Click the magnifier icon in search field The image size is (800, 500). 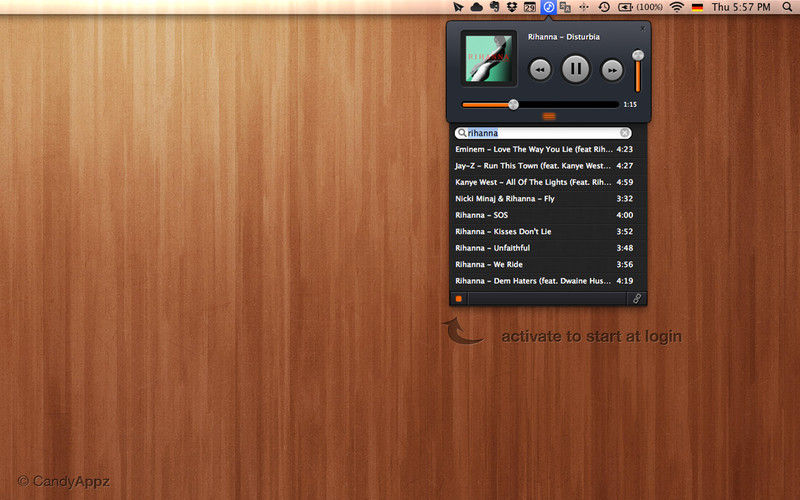pyautogui.click(x=462, y=133)
